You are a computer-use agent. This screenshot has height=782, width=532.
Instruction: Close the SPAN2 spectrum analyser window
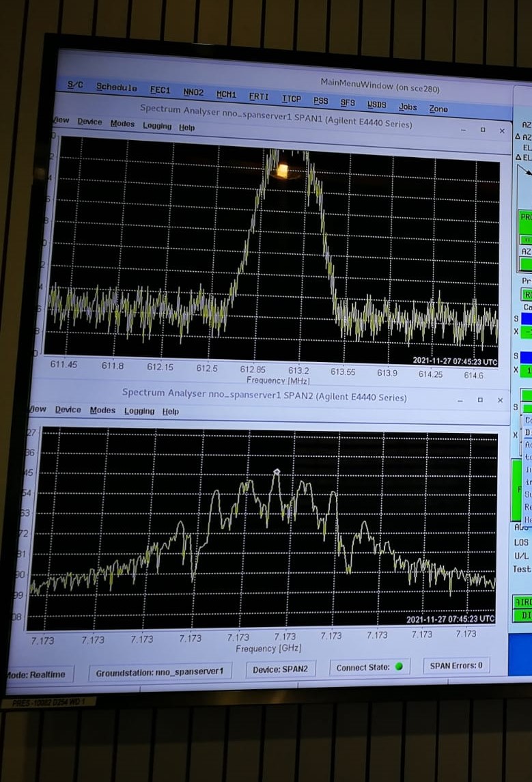[500, 400]
